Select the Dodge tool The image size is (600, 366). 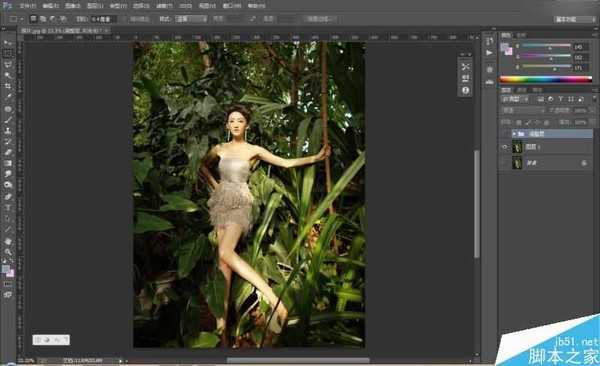[8, 185]
